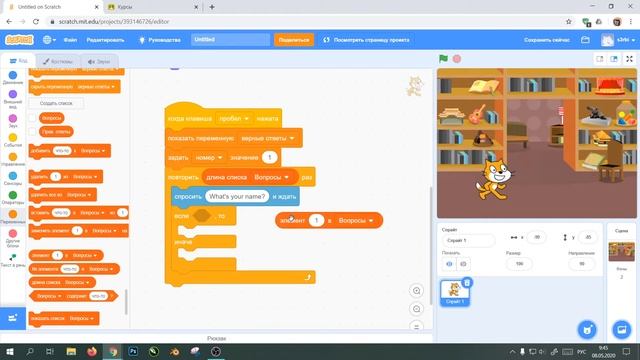The image size is (640, 360).
Task: Toggle the Вопросы list checkbox
Action: 33,118
